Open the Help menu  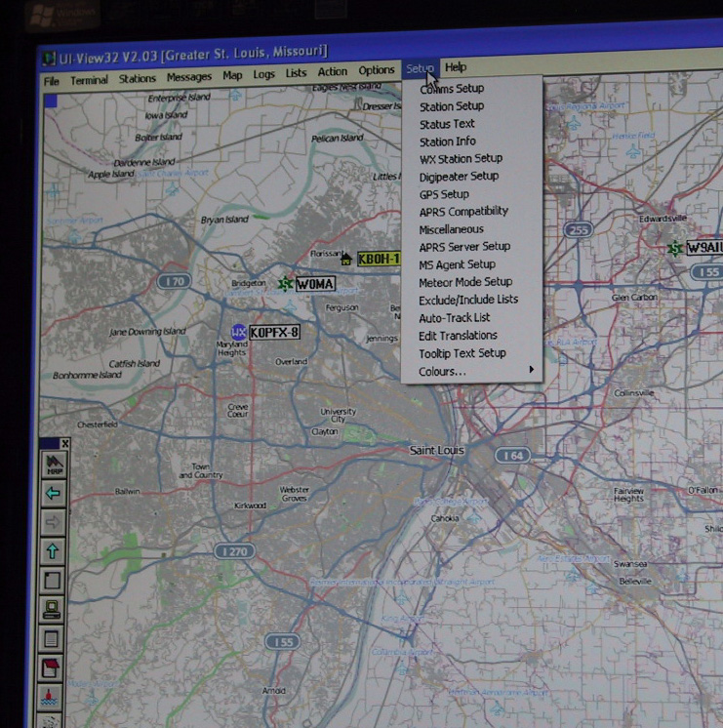456,67
